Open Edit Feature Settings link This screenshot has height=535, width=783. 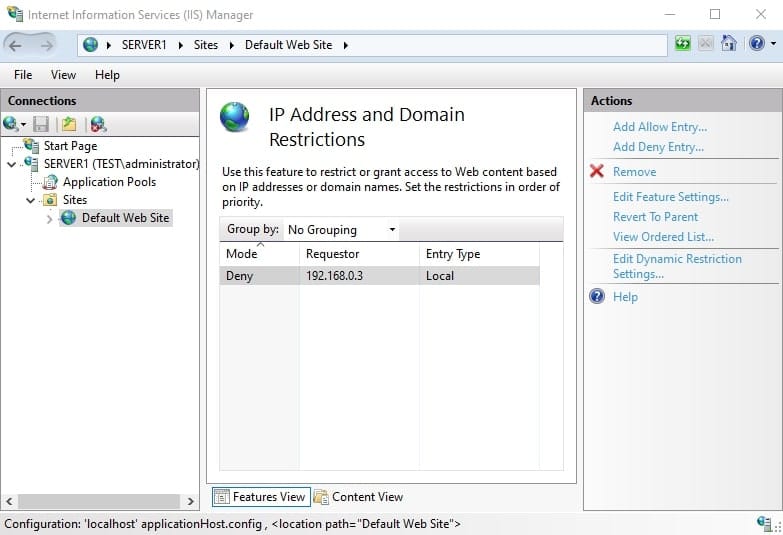(671, 197)
